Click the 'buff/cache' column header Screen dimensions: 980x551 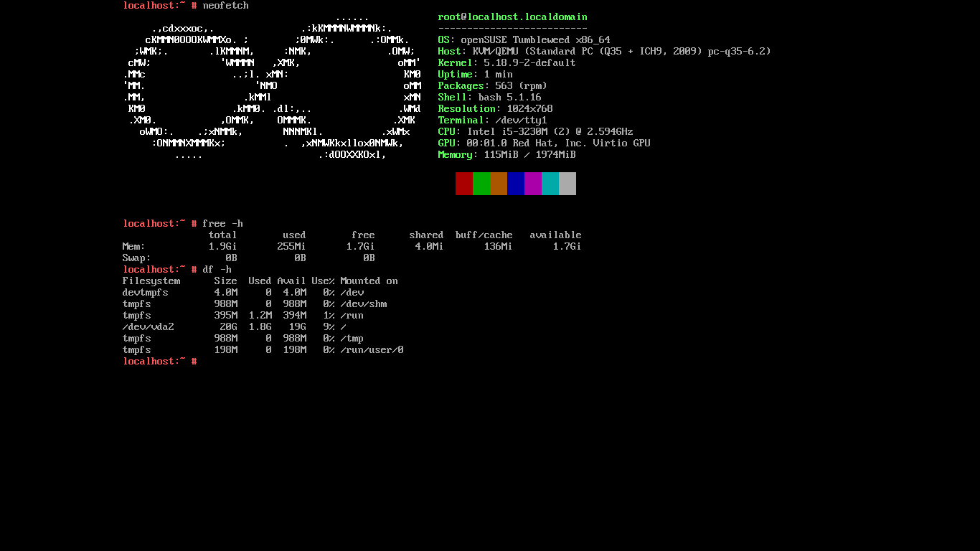click(x=484, y=235)
